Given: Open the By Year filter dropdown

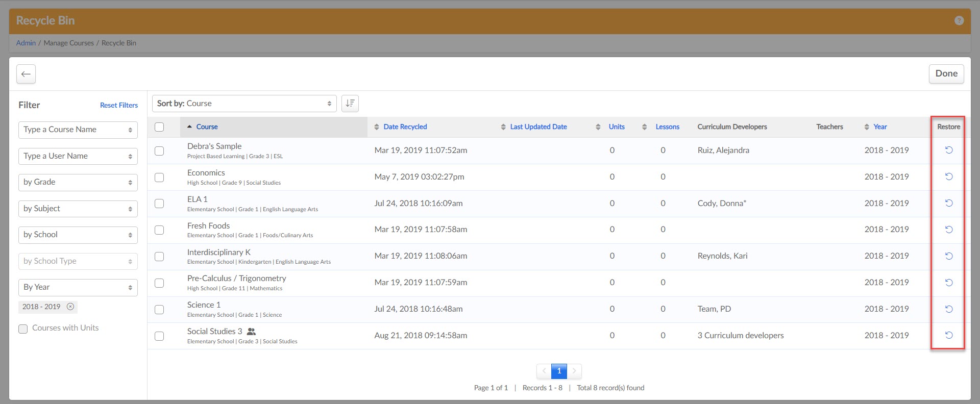Looking at the screenshot, I should (78, 287).
